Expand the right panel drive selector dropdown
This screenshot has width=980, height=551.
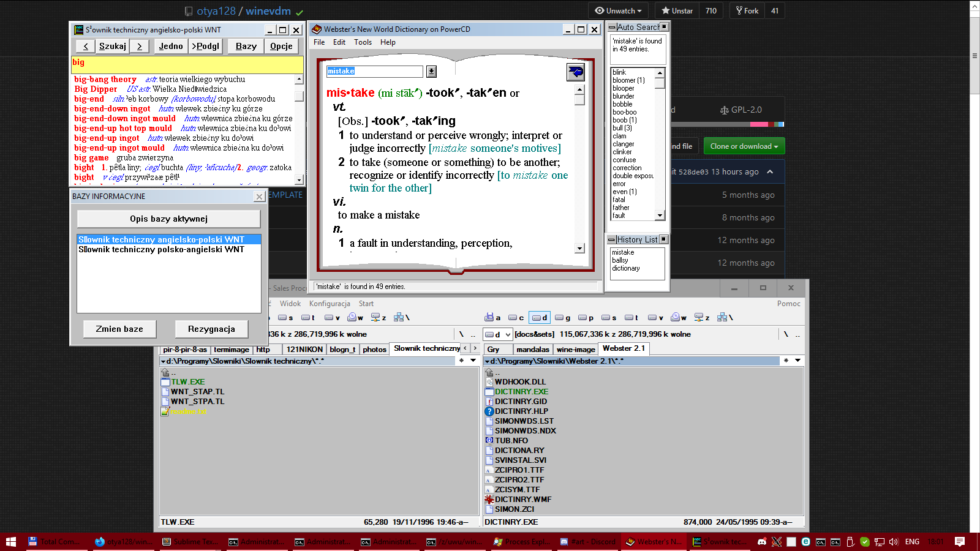tap(508, 334)
